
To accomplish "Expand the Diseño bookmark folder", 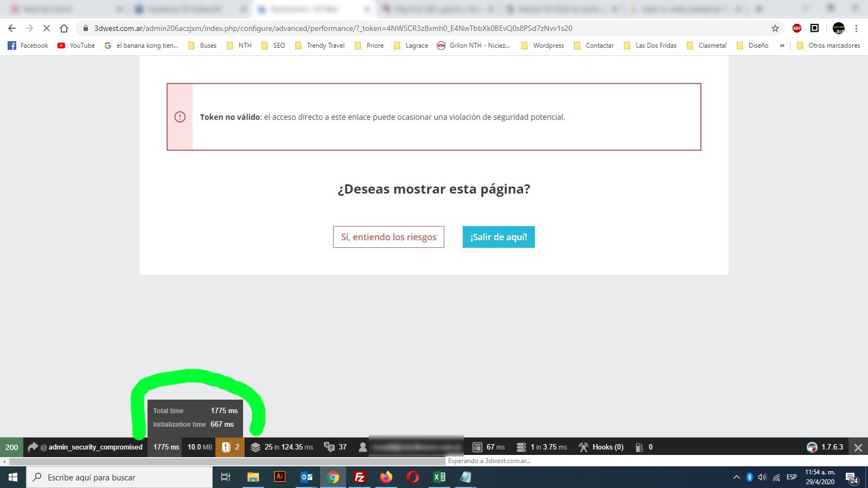I will click(752, 46).
